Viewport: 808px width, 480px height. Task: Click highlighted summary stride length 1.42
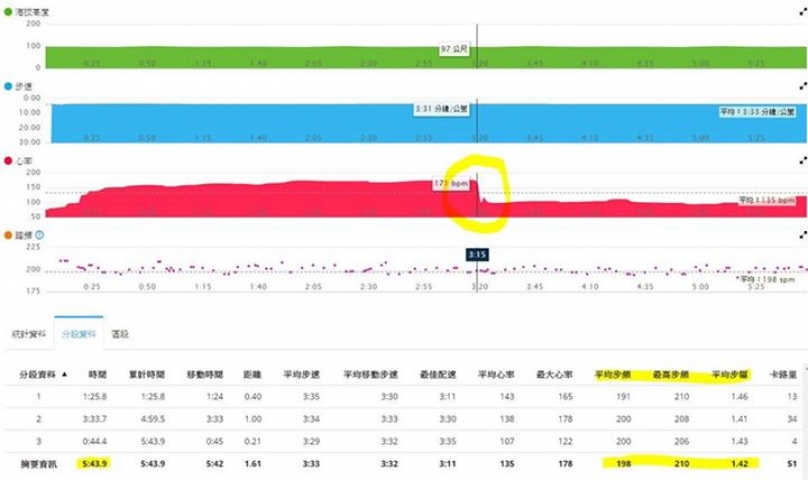739,464
